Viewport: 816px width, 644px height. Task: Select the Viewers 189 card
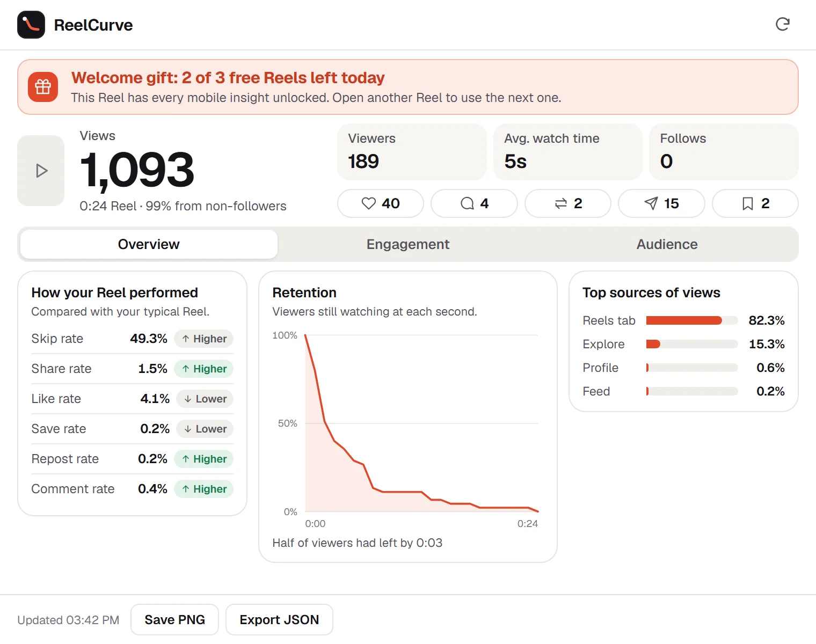pos(412,152)
